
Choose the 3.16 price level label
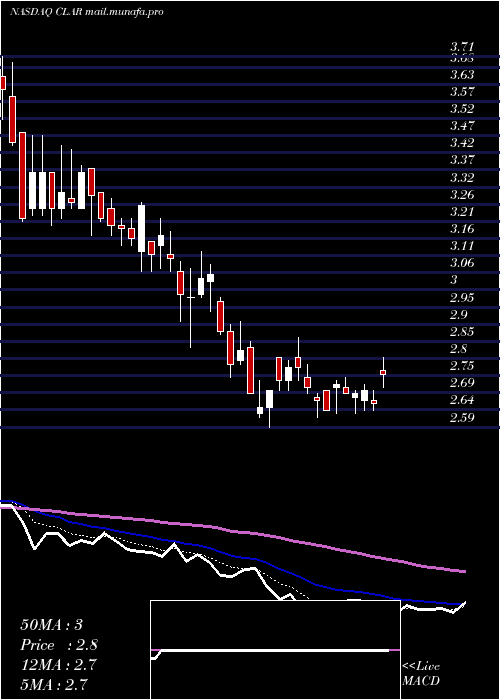coord(462,229)
